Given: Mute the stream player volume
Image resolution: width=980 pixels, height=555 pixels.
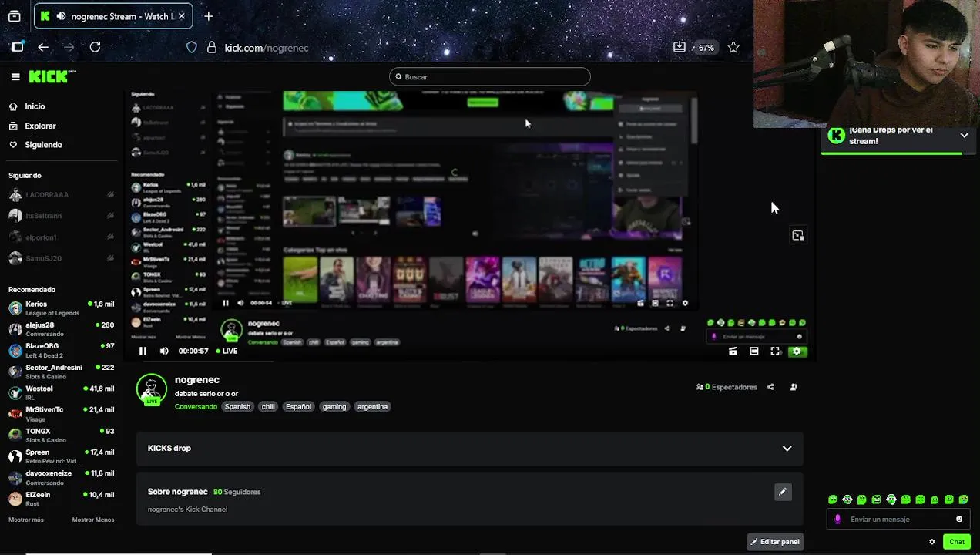Looking at the screenshot, I should [x=164, y=351].
